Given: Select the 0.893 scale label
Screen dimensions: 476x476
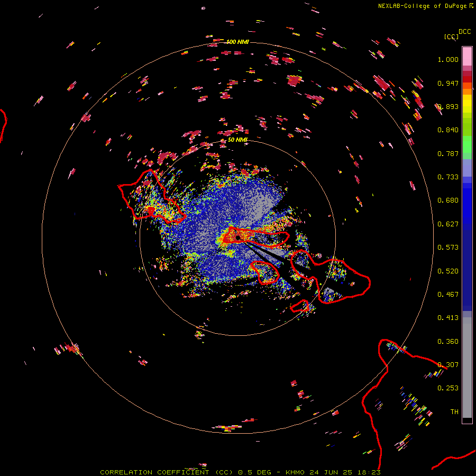Looking at the screenshot, I should point(448,106).
